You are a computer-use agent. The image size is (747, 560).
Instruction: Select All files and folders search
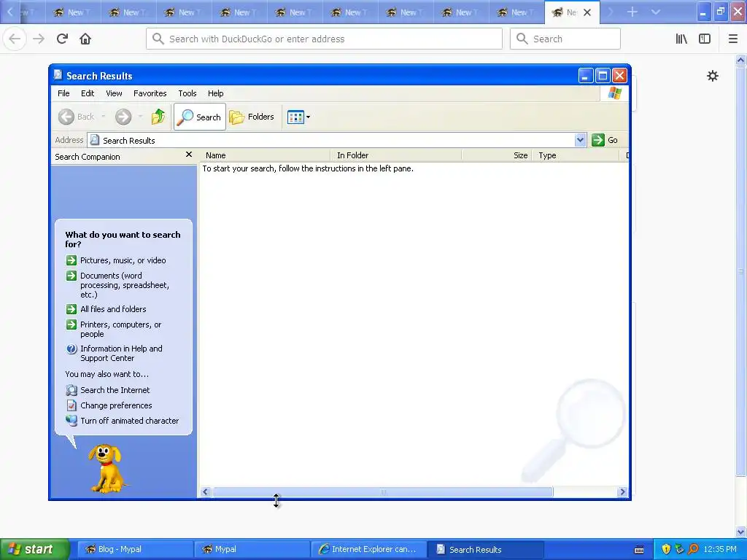[x=107, y=309]
